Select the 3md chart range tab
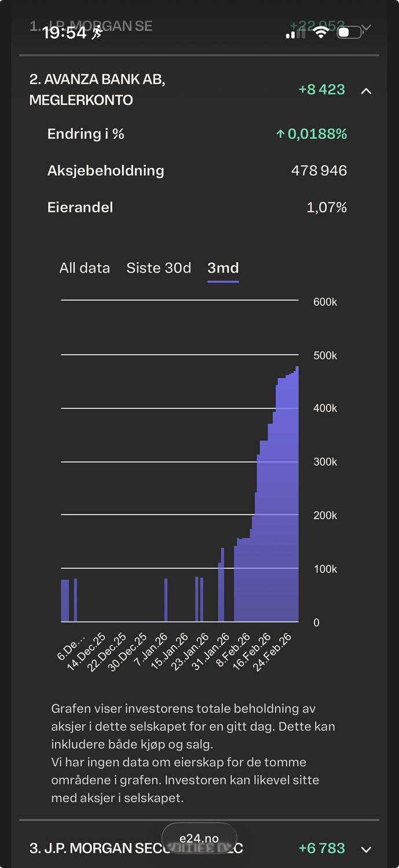 coord(223,268)
